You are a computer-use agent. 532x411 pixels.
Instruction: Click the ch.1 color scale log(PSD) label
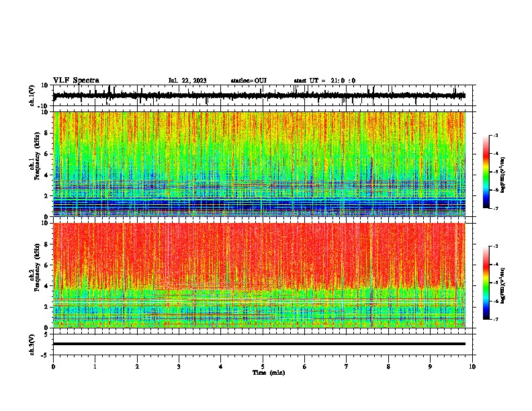click(503, 175)
